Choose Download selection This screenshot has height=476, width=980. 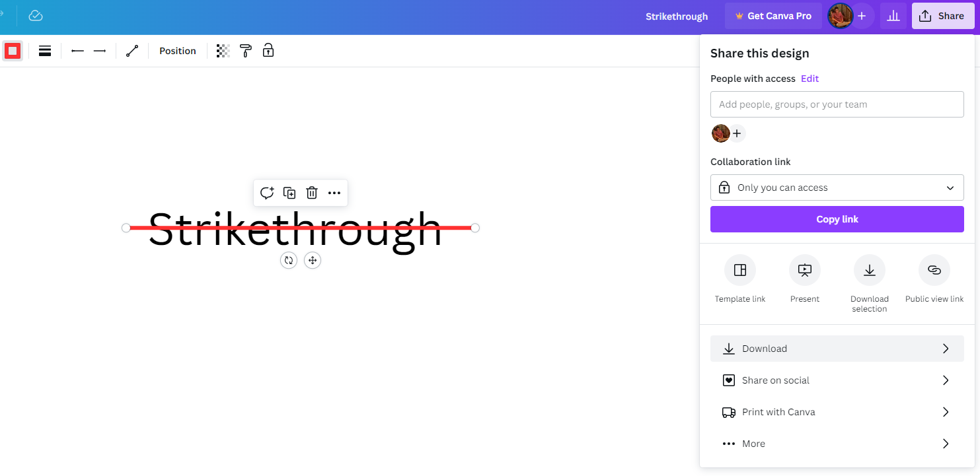pyautogui.click(x=870, y=284)
